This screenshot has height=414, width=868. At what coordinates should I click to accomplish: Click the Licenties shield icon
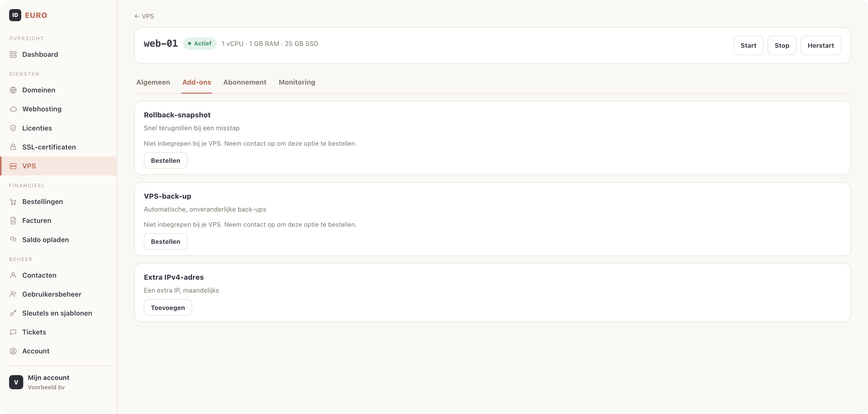(13, 128)
